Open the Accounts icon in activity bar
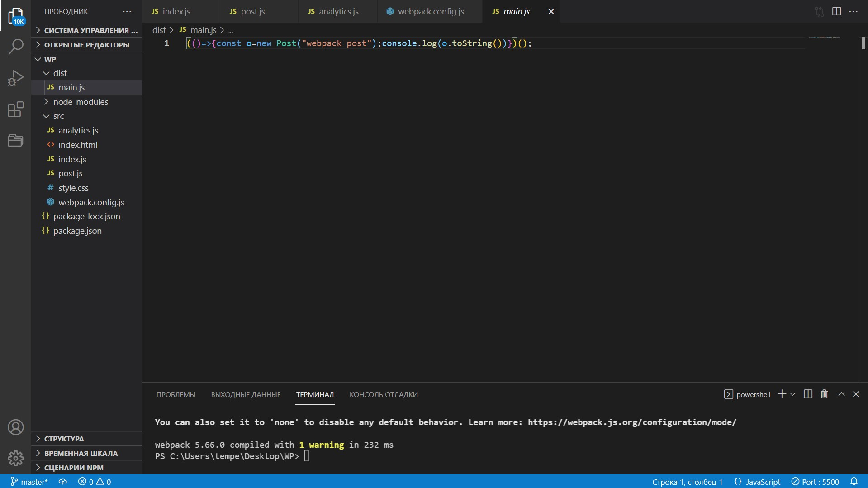The width and height of the screenshot is (868, 488). click(16, 427)
